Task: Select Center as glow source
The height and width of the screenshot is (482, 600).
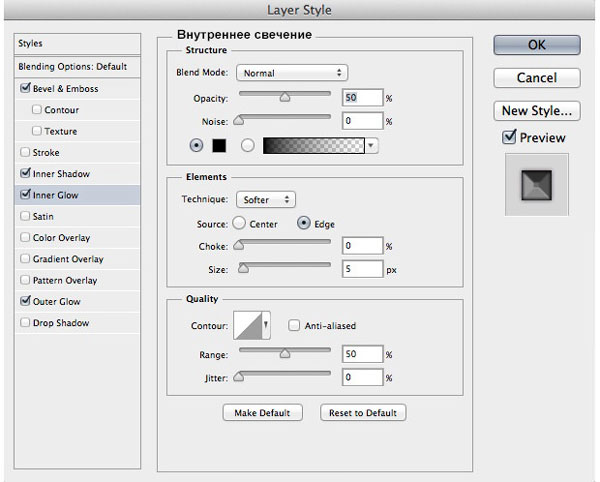Action: point(239,223)
